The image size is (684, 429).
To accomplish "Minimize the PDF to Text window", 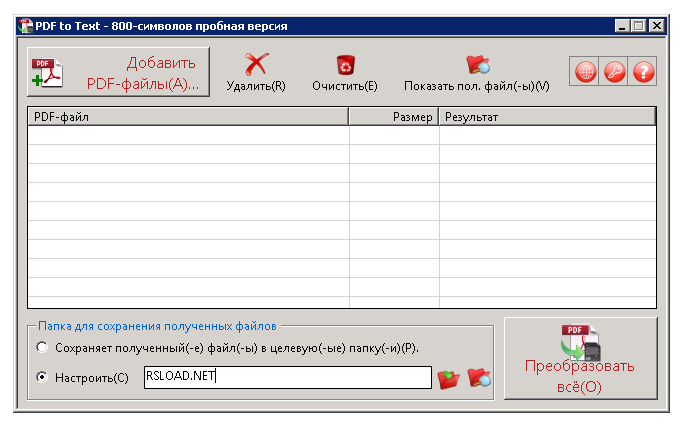I will tap(622, 26).
